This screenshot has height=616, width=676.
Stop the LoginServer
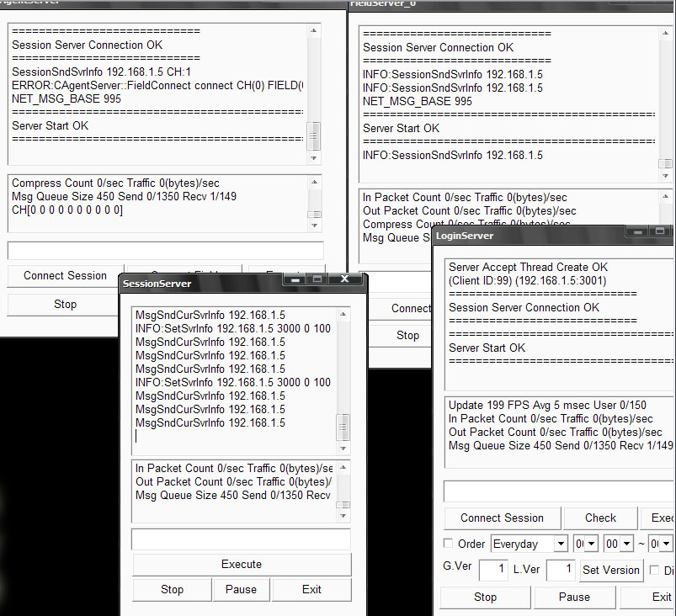point(486,597)
